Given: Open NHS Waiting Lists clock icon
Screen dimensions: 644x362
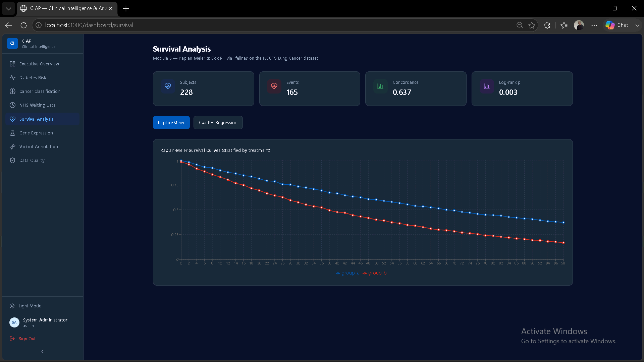Looking at the screenshot, I should (12, 105).
